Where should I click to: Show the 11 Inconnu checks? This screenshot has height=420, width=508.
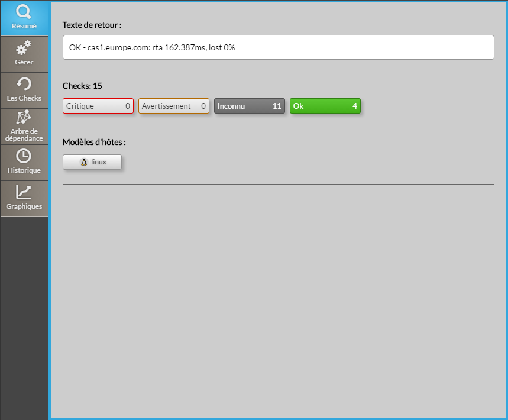pyautogui.click(x=250, y=106)
